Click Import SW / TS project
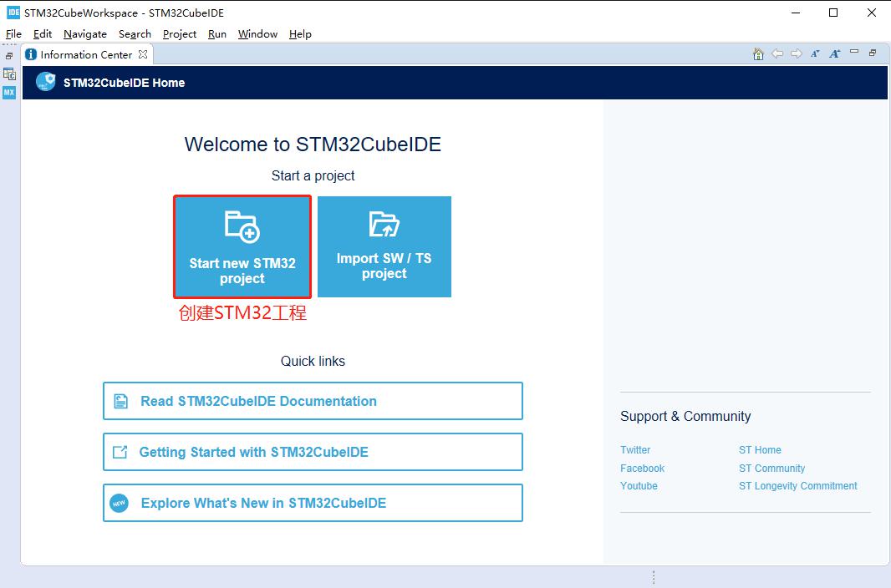The height and width of the screenshot is (588, 891). pyautogui.click(x=384, y=247)
